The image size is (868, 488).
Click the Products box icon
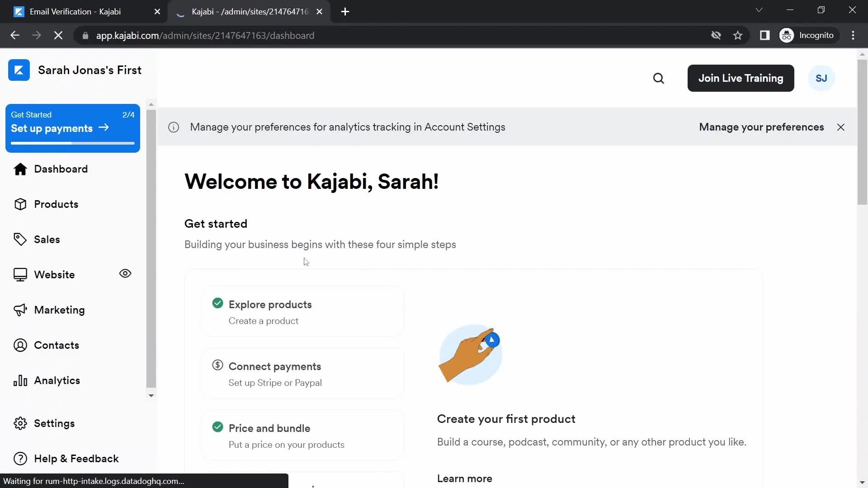pos(20,204)
